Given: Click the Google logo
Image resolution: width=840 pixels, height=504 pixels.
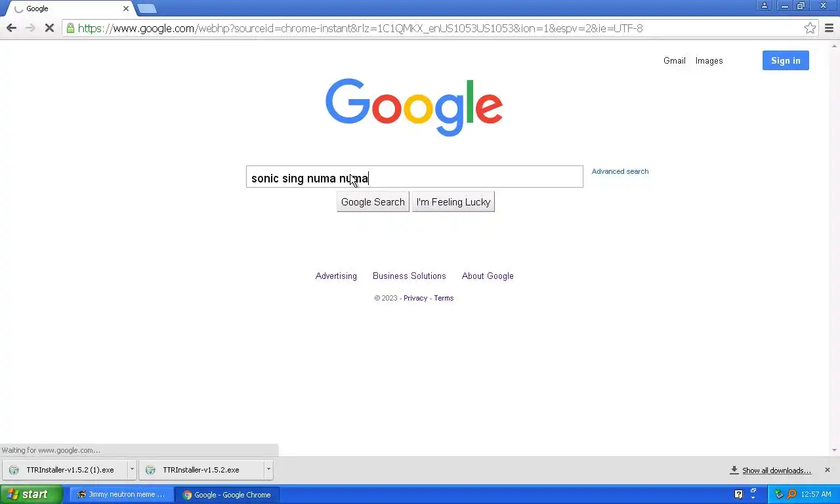Looking at the screenshot, I should click(x=414, y=107).
